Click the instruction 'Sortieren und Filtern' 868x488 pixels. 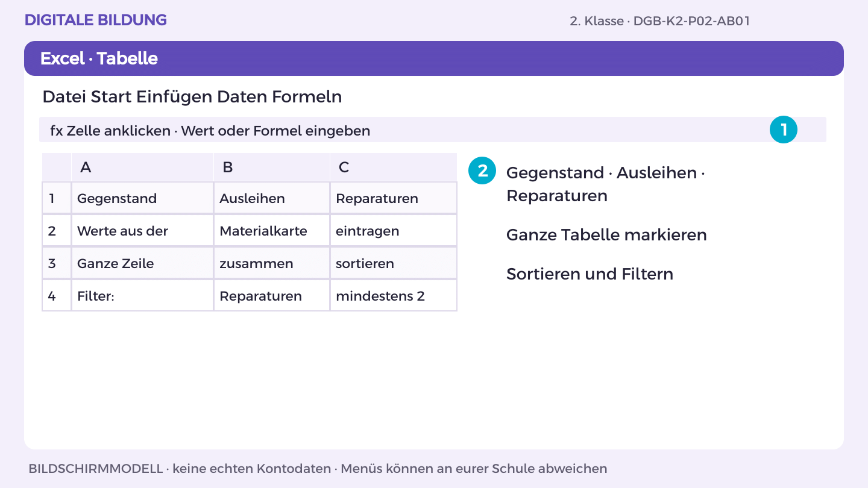(590, 274)
